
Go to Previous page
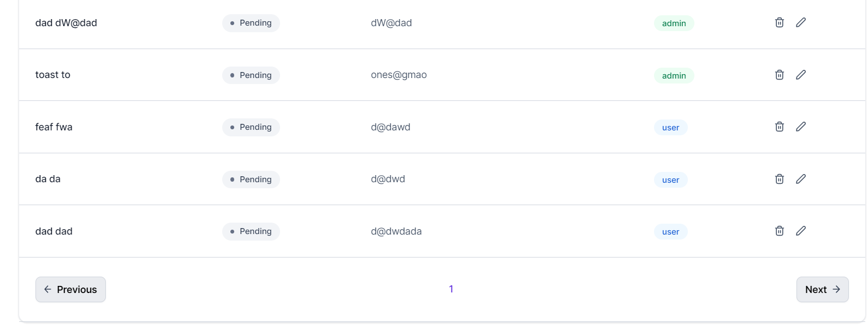click(70, 289)
